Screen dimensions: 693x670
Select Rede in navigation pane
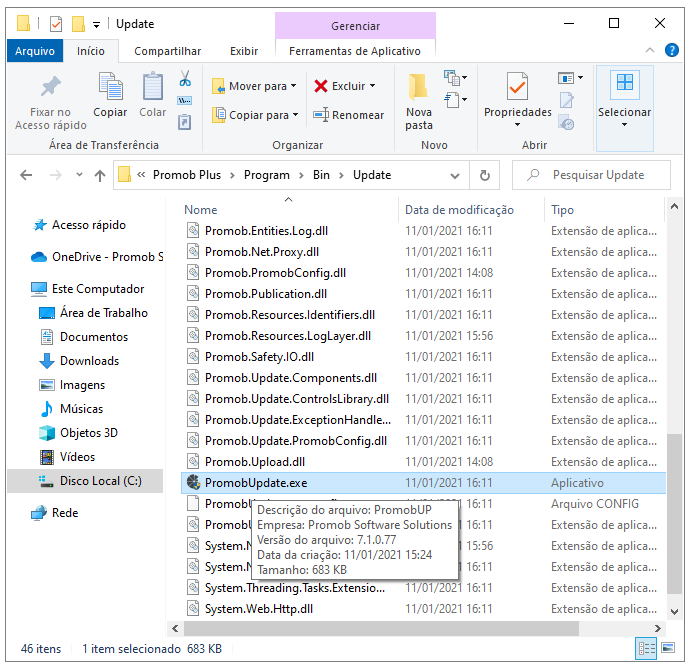tap(54, 513)
